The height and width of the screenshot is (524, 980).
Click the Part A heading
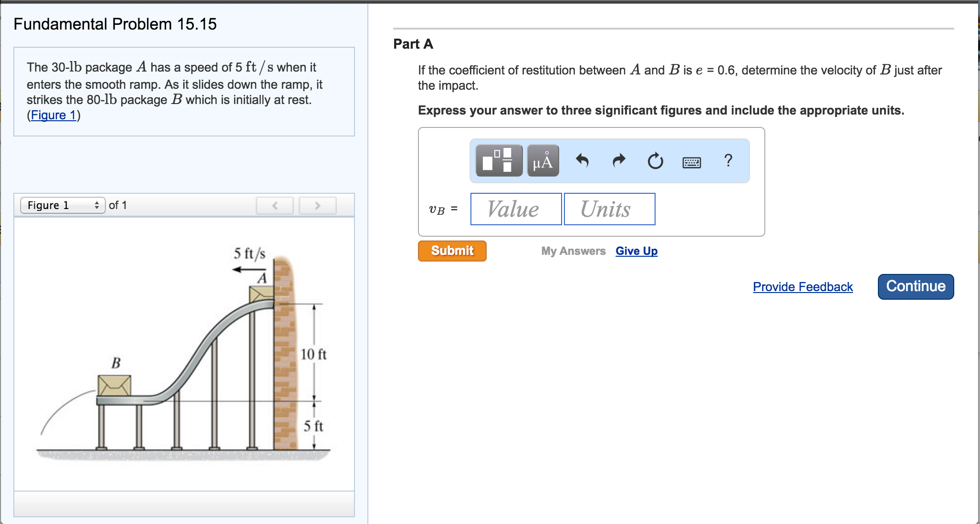click(413, 44)
